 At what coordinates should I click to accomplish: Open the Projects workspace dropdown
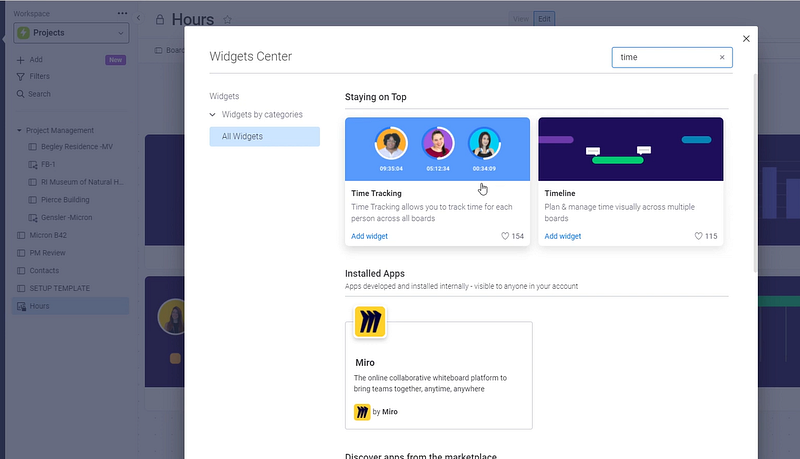[x=71, y=33]
